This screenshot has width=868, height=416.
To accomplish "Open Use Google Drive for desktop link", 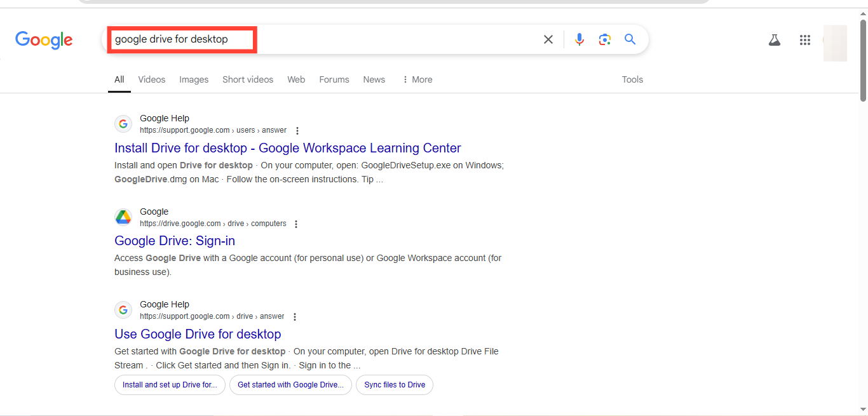I will [x=198, y=334].
